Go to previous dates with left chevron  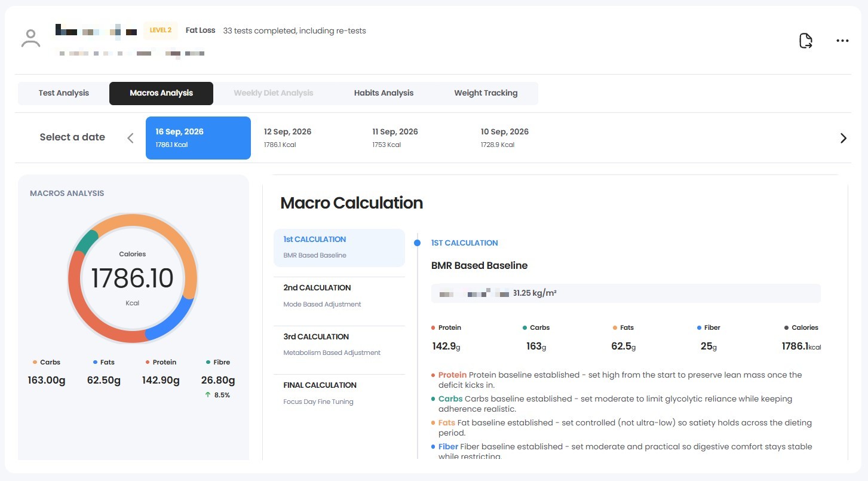[130, 138]
